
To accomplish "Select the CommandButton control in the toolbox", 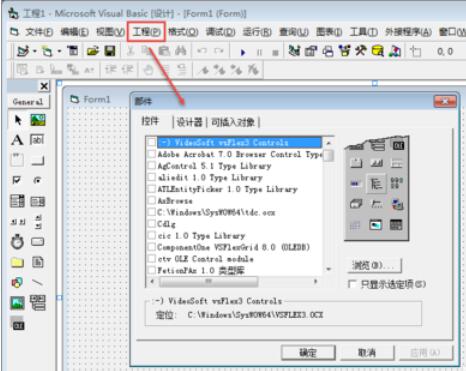I will click(37, 160).
